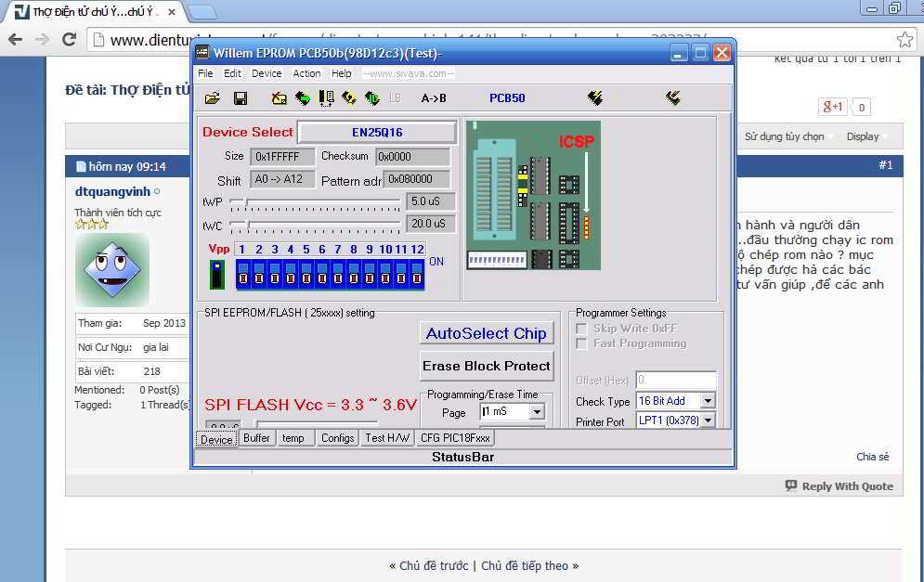This screenshot has width=924, height=582.
Task: Open the Edit menu
Action: pyautogui.click(x=232, y=73)
